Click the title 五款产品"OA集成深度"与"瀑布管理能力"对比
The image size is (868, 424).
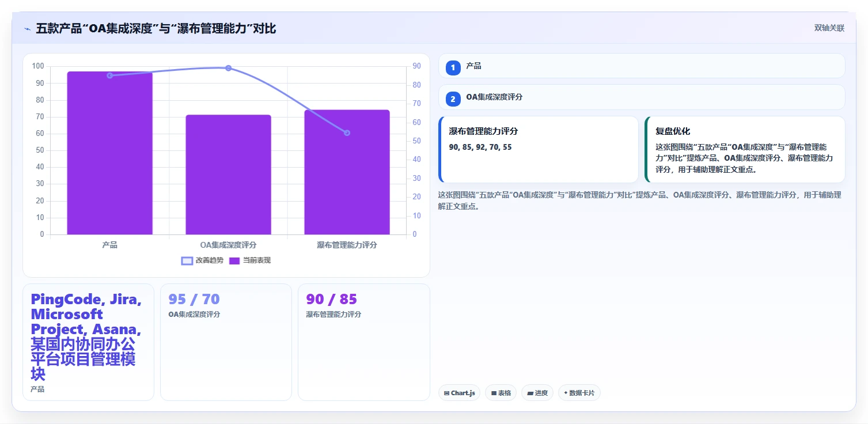156,28
